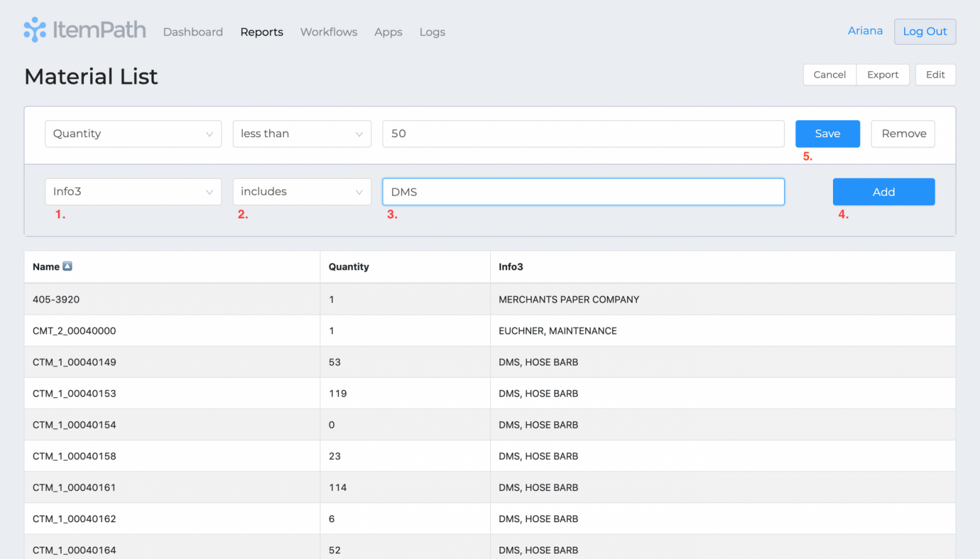Viewport: 980px width, 559px height.
Task: Select the CTM_1_00040149 name cell
Action: click(172, 362)
